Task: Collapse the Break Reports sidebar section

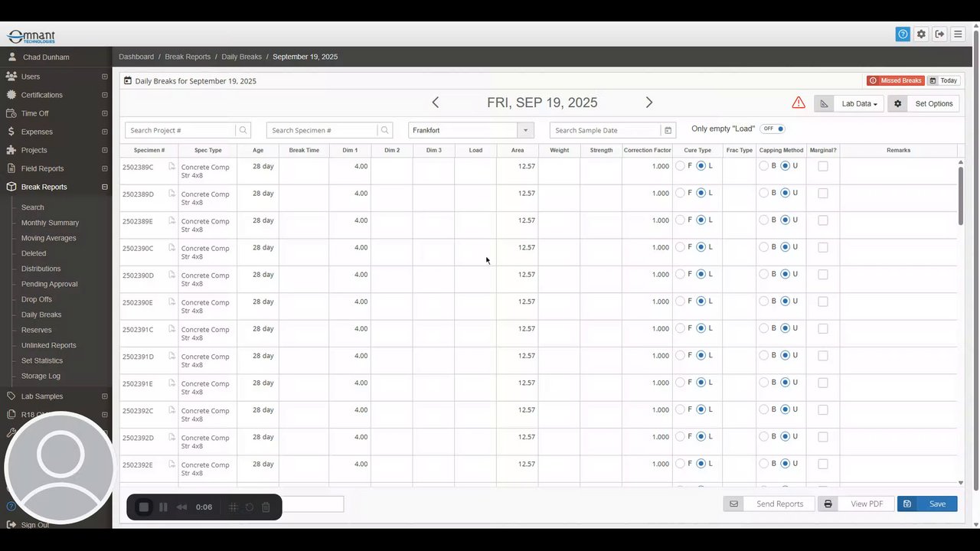Action: pyautogui.click(x=105, y=187)
